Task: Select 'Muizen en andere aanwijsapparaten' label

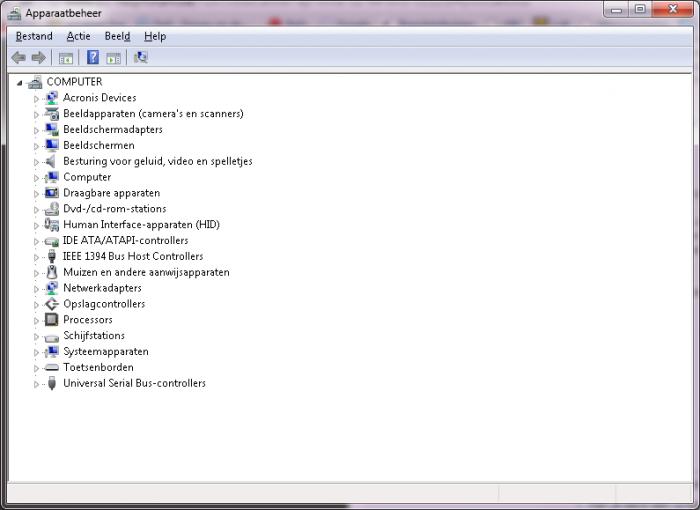Action: tap(146, 272)
